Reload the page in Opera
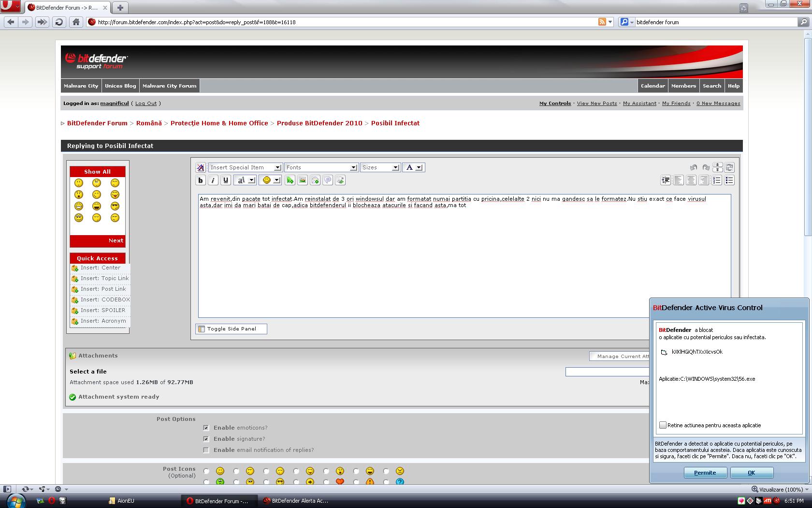The height and width of the screenshot is (508, 812). [59, 22]
